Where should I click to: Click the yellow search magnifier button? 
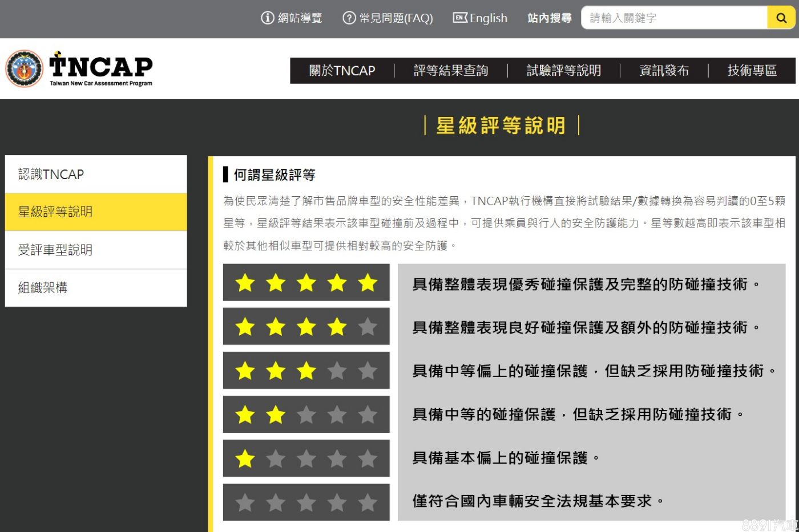click(781, 18)
